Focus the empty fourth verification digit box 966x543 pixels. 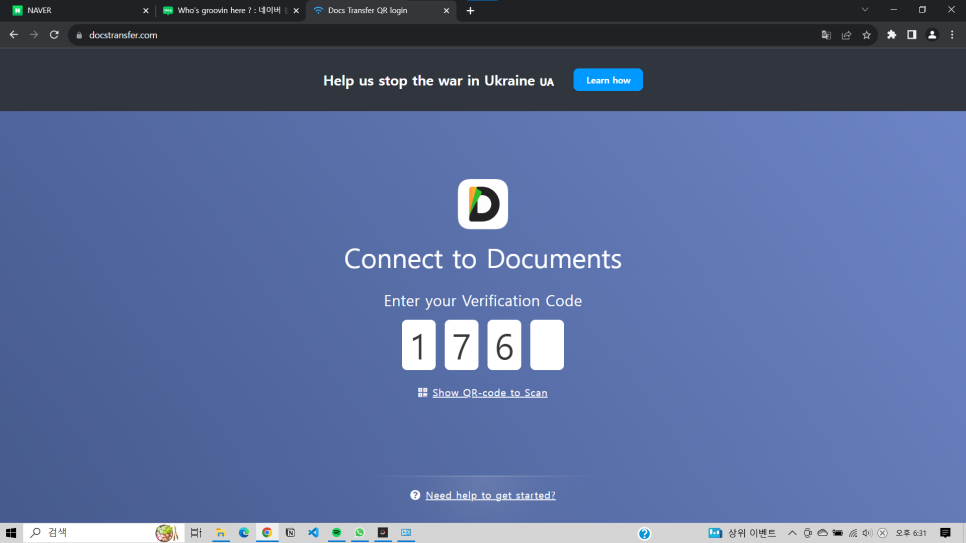[547, 345]
